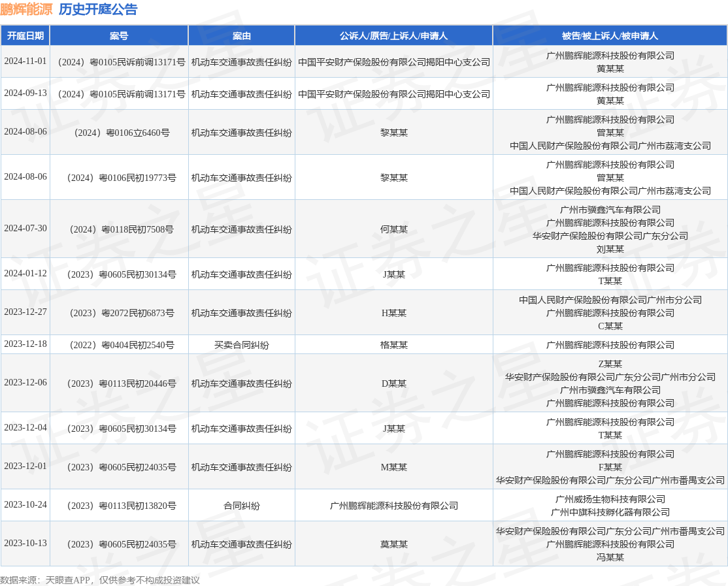Click plaintiff 广州鹏辉能源科技股份有限公司 in 2023-10-24 row
728x586 pixels.
[393, 506]
